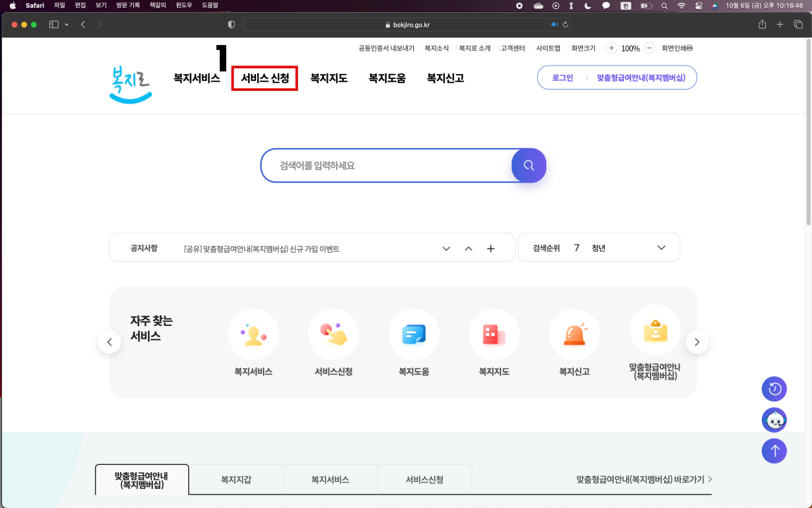Click the scroll-to-top arrow icon
Screen dimensions: 812x508
coord(774,451)
